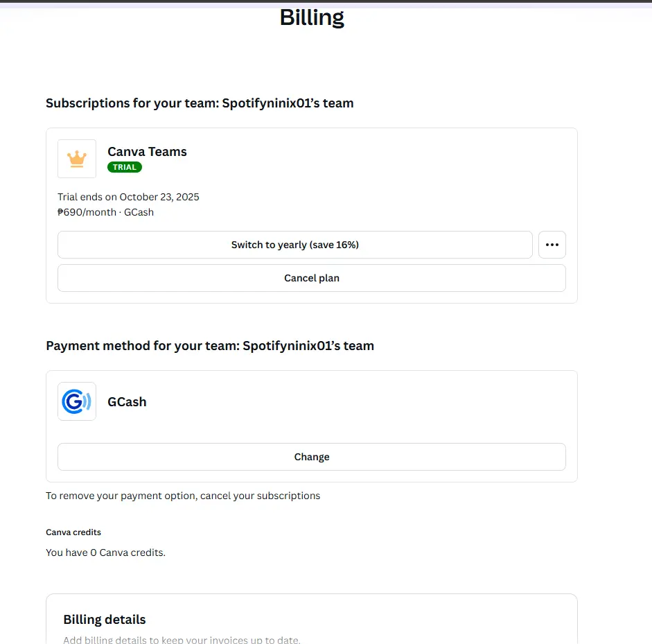
Task: Click the 0 Canva credits message
Action: pos(105,552)
